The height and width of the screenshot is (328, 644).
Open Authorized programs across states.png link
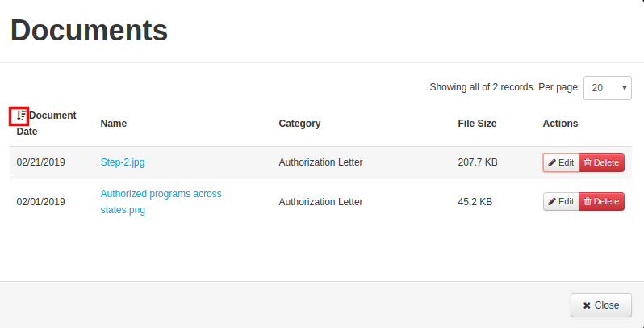(161, 202)
